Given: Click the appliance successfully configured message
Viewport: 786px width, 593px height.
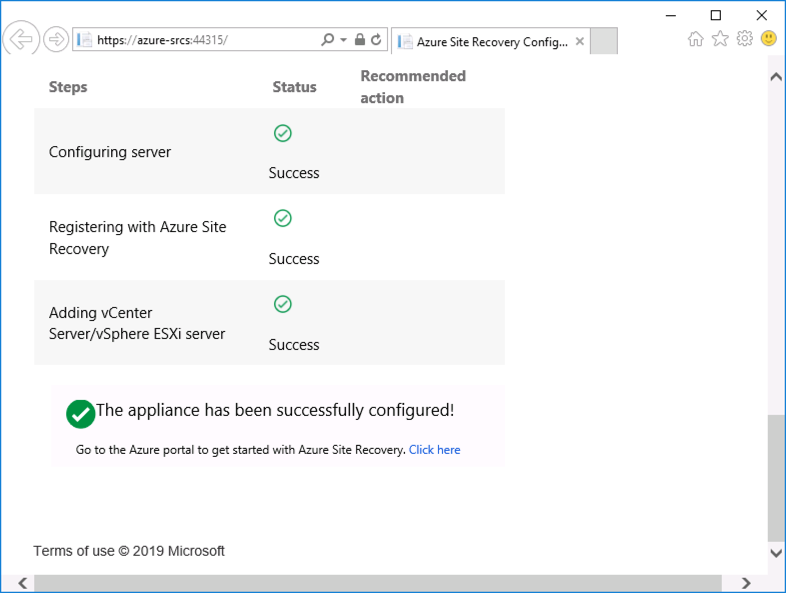Looking at the screenshot, I should [x=275, y=411].
